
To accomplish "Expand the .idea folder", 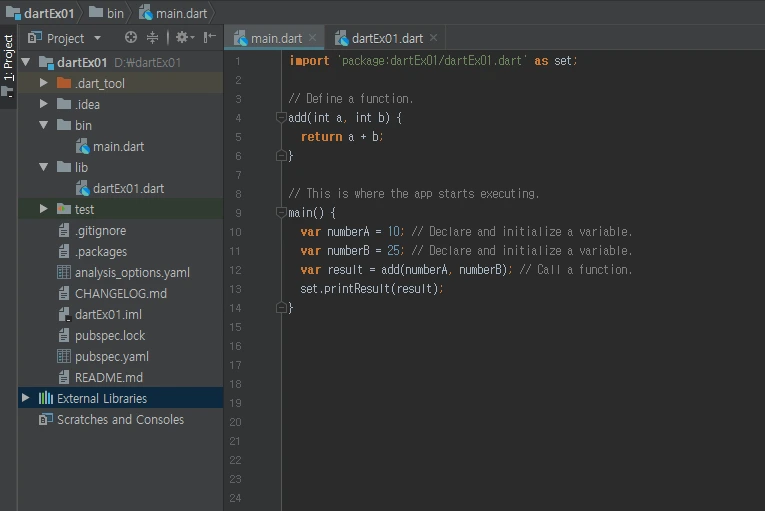I will coord(43,104).
